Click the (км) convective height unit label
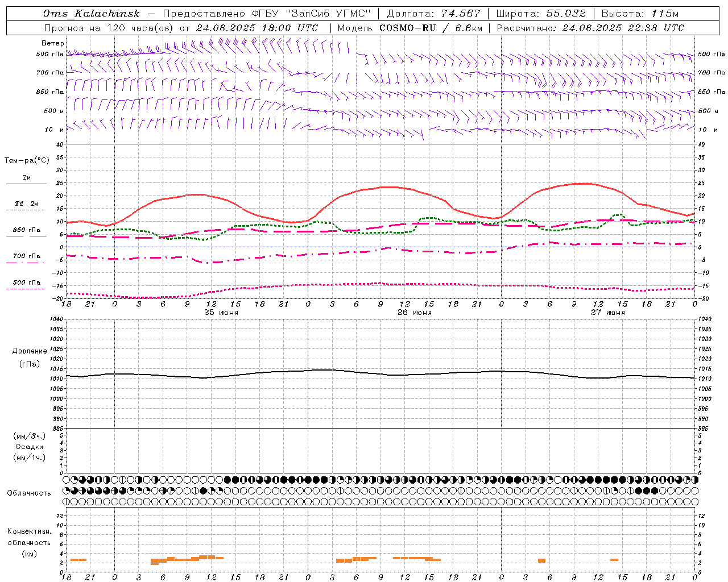728x582 pixels. (30, 554)
